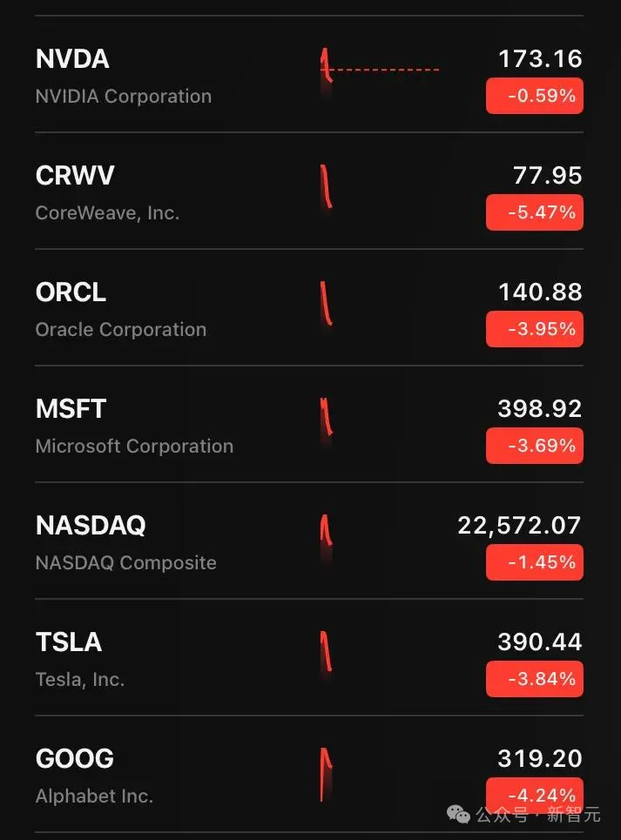Screen dimensions: 621x840
Task: Open the Microsoft Corporation entry
Action: (134, 447)
